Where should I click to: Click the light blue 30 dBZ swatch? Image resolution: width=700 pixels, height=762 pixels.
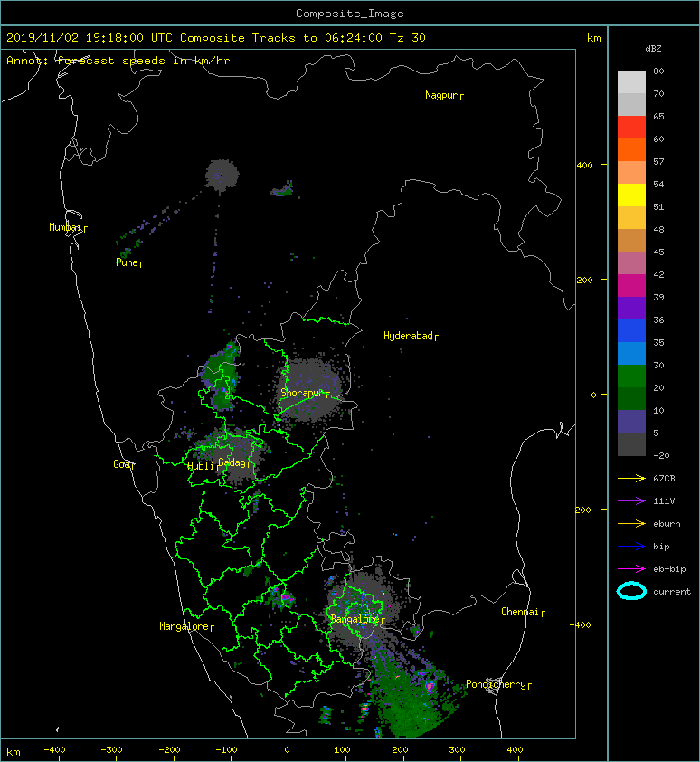(631, 354)
